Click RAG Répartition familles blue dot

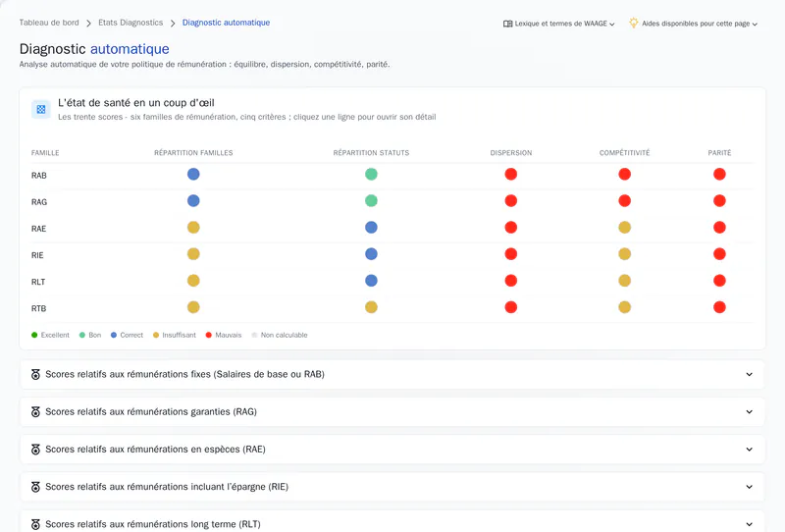pos(193,201)
